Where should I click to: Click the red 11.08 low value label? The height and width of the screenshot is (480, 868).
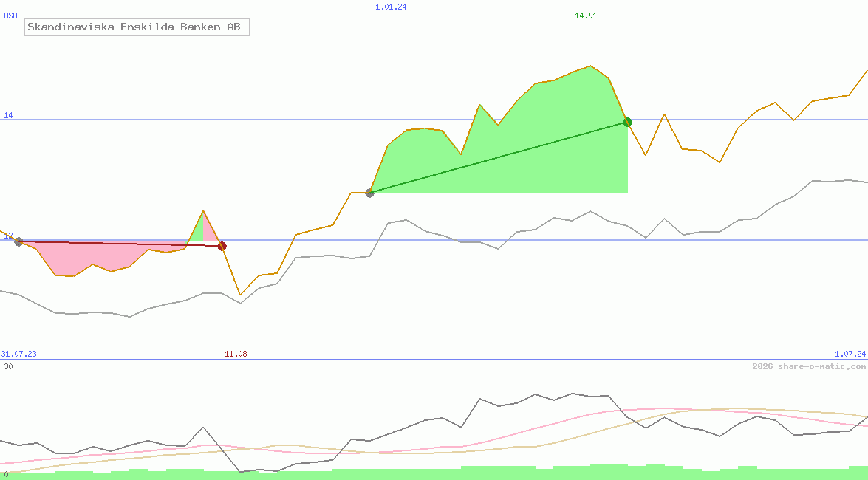click(x=236, y=354)
